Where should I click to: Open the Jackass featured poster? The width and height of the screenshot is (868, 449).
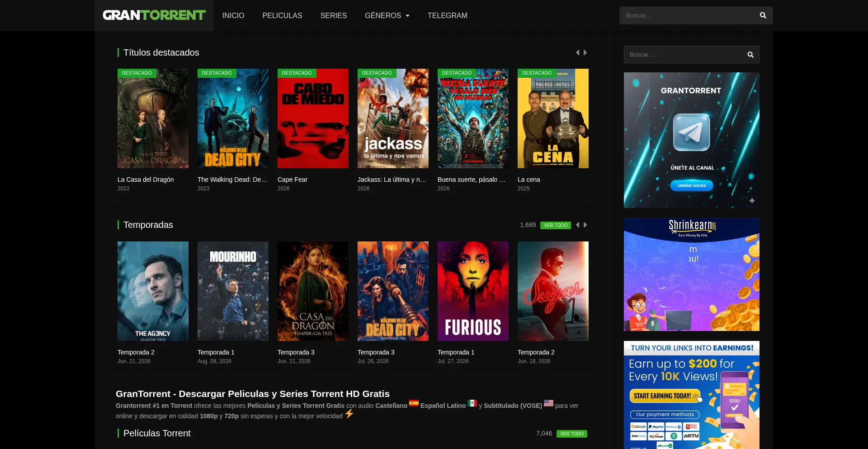click(x=393, y=118)
